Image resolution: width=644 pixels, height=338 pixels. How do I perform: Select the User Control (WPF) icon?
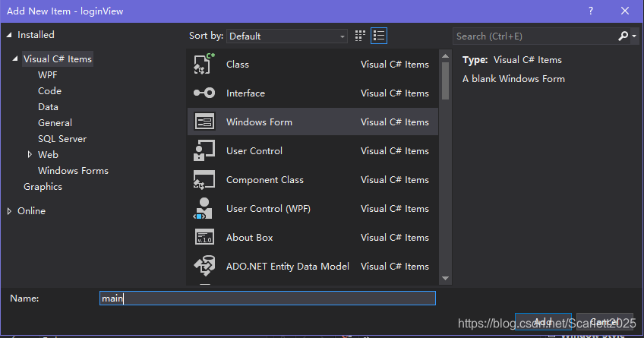204,209
